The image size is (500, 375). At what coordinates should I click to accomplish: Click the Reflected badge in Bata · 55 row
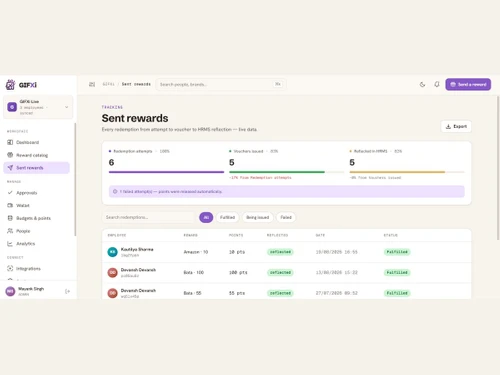click(280, 293)
